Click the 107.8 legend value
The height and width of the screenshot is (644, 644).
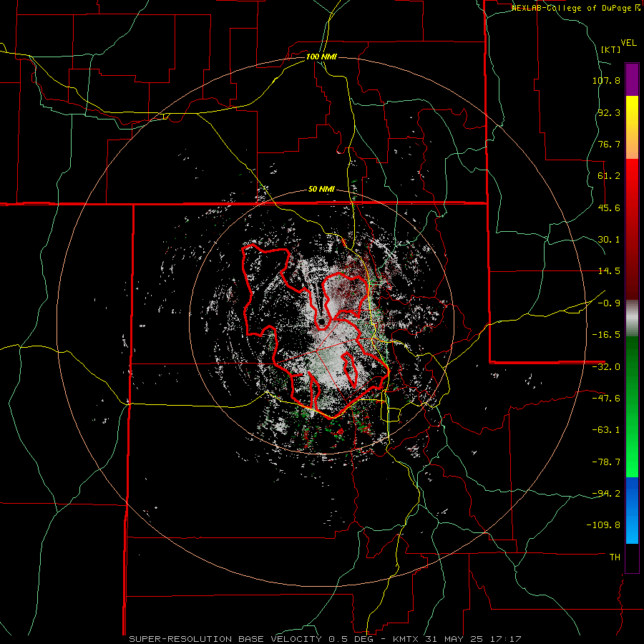coord(606,80)
